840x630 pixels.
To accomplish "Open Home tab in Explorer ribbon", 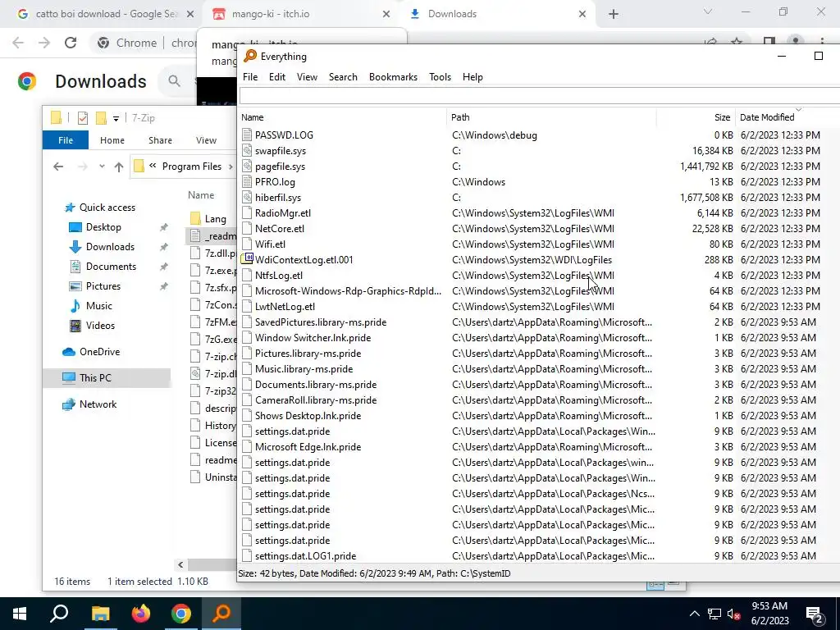I will [112, 140].
